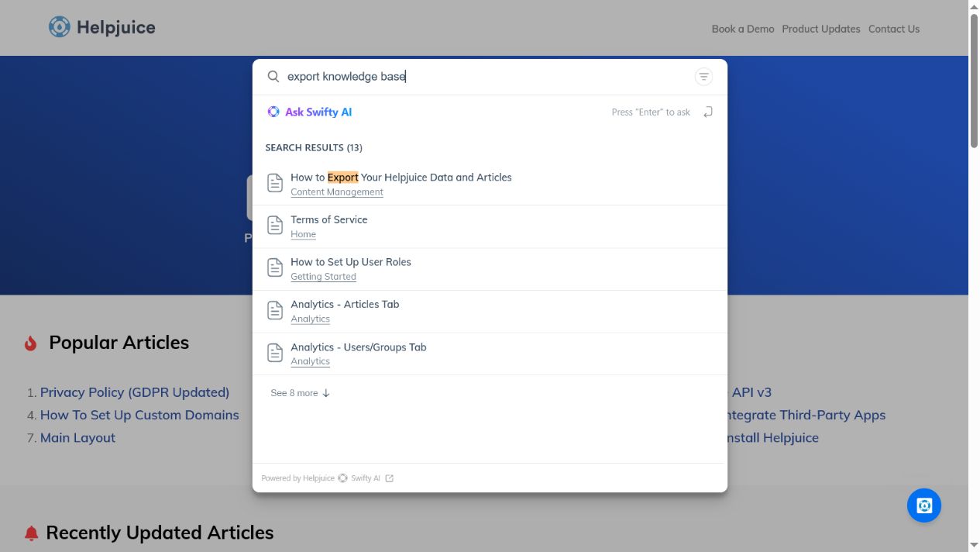Click document icon for How to Export article

pyautogui.click(x=275, y=183)
